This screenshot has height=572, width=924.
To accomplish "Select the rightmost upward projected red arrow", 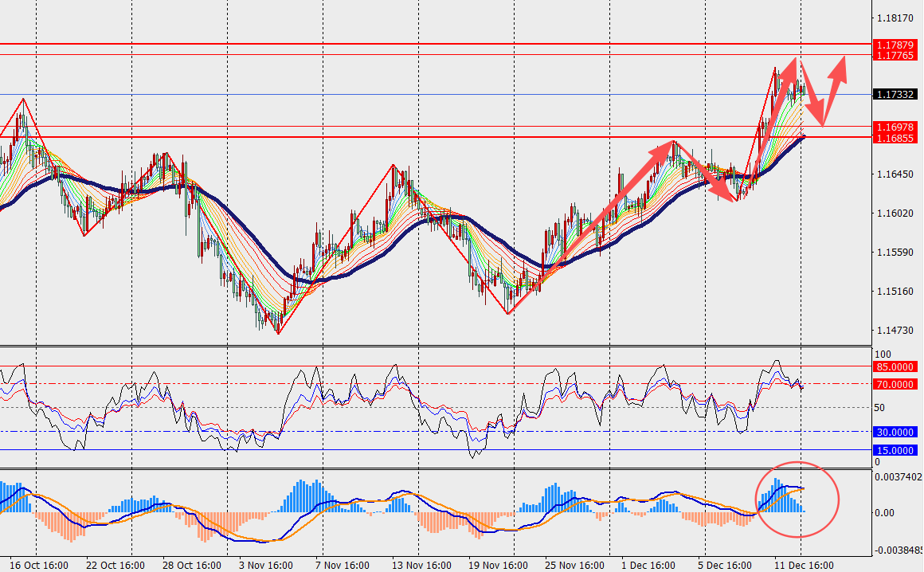I will pos(836,78).
